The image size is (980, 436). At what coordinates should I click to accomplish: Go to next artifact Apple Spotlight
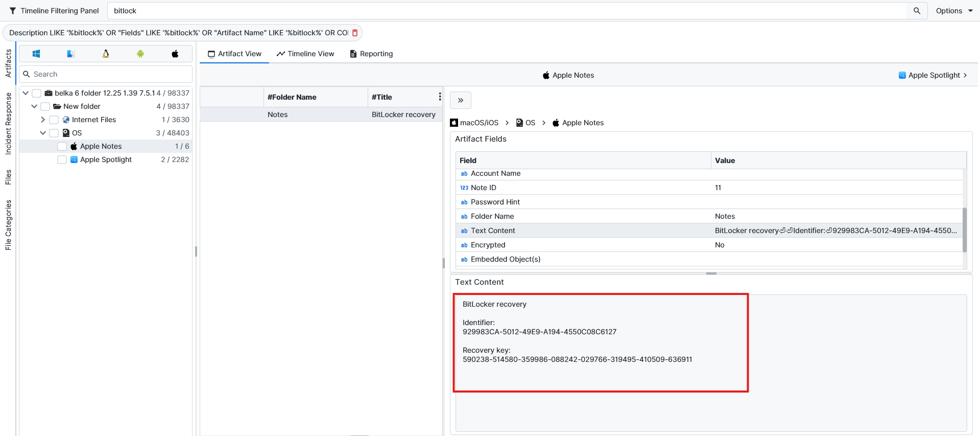(933, 75)
